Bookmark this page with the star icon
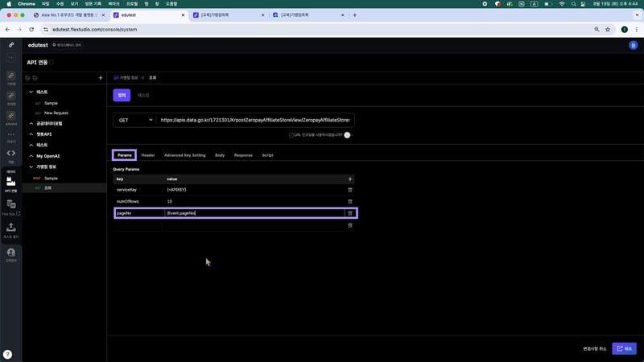644x362 pixels. [x=607, y=29]
